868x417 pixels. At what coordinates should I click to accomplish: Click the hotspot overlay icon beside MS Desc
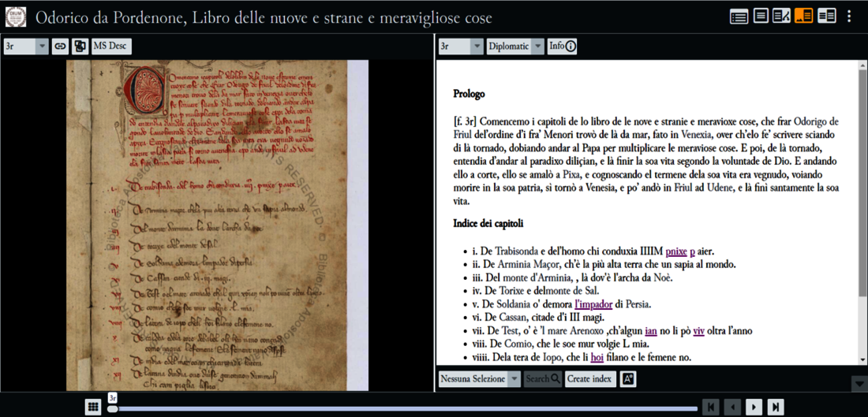80,47
